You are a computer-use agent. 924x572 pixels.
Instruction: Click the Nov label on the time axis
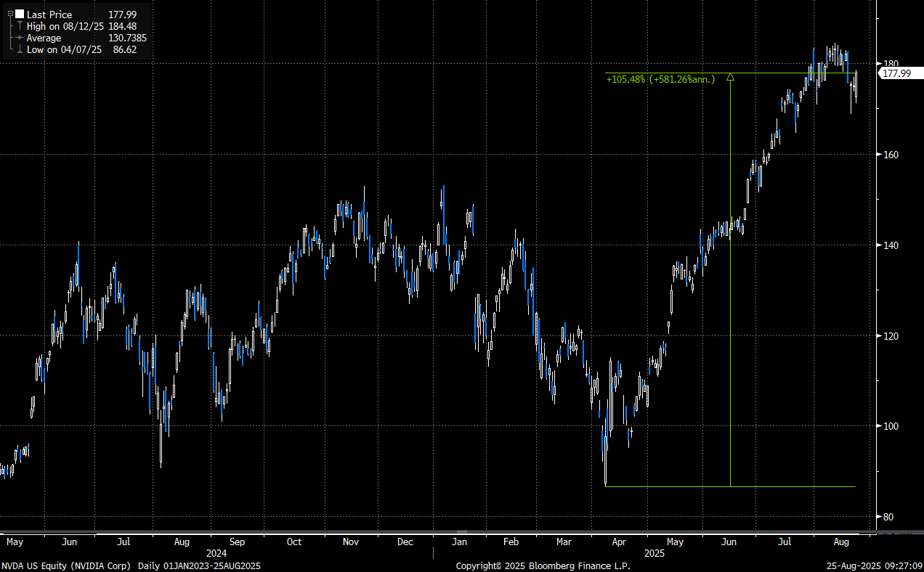click(351, 542)
